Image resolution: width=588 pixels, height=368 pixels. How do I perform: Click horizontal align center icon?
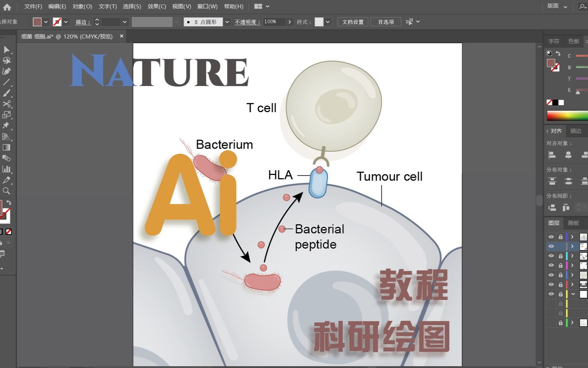[x=568, y=155]
